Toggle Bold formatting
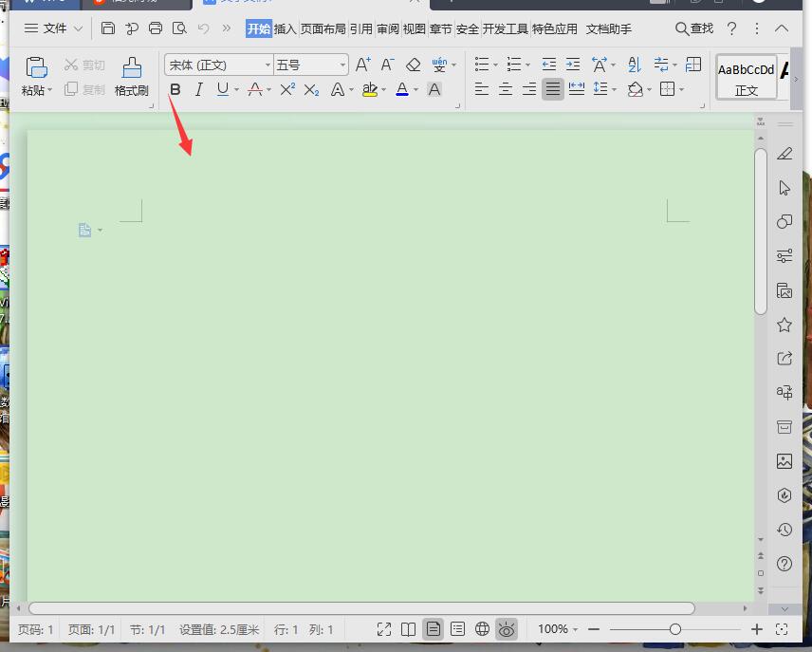 175,89
